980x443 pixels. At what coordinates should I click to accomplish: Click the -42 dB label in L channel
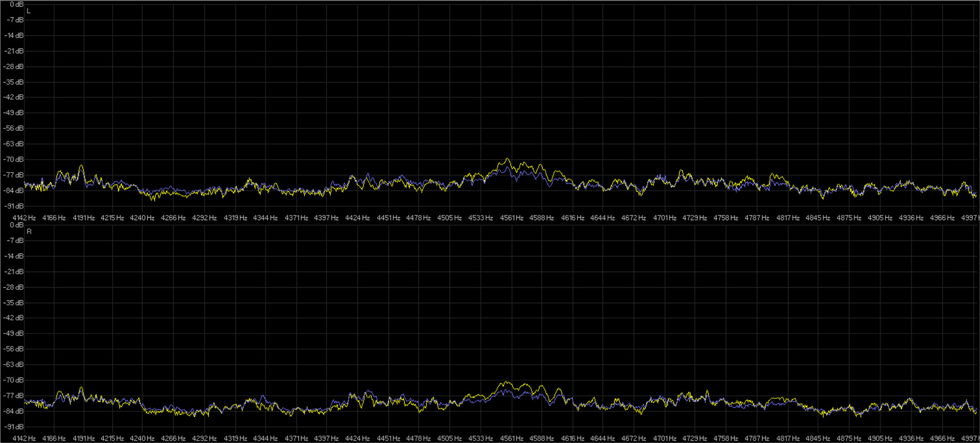click(14, 98)
